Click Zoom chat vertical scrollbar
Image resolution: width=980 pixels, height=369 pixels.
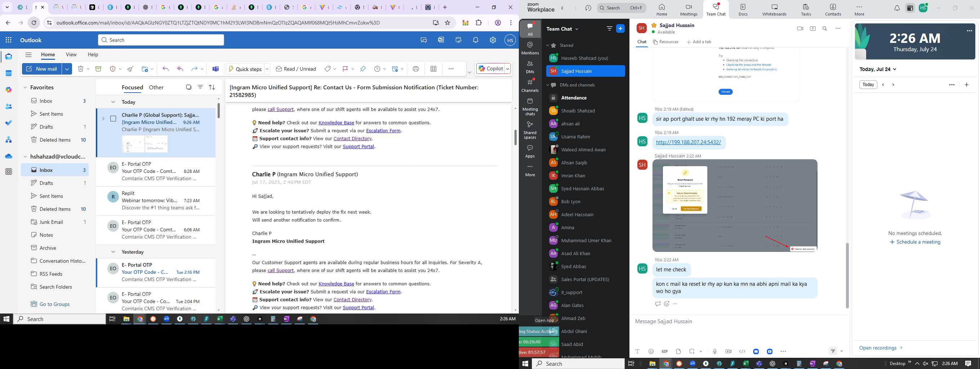pos(847,275)
